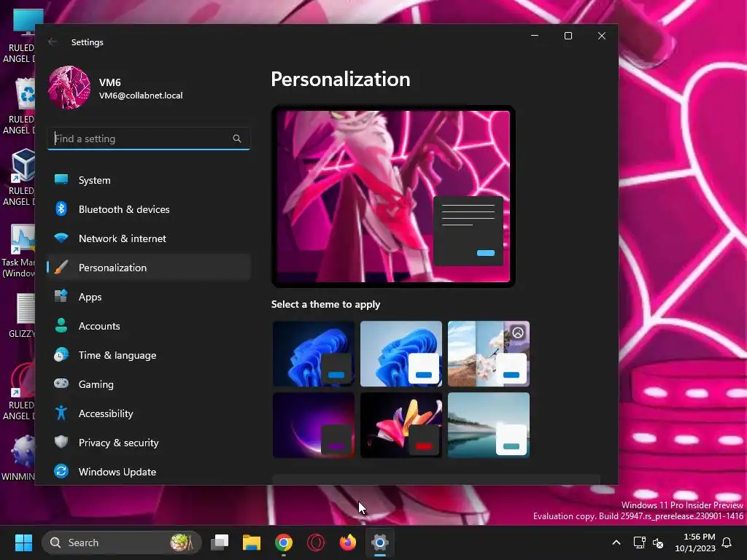Apply the beach and flowers spotlight theme

(x=489, y=354)
